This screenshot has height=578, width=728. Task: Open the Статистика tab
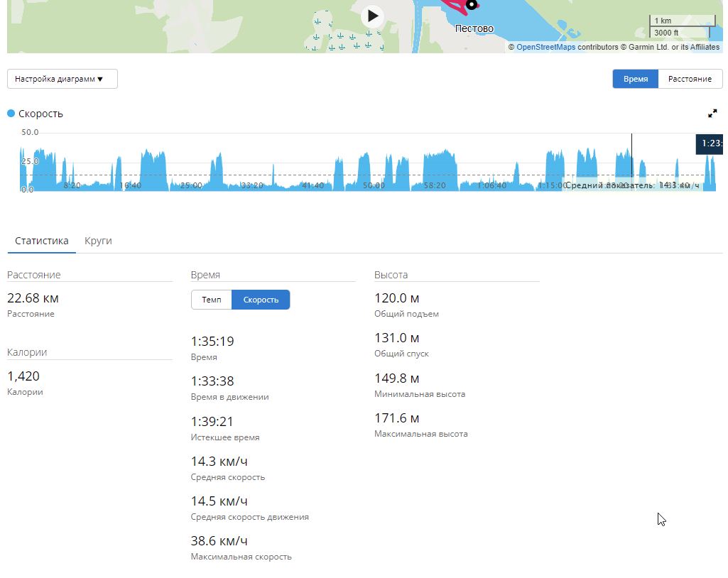[x=42, y=241]
